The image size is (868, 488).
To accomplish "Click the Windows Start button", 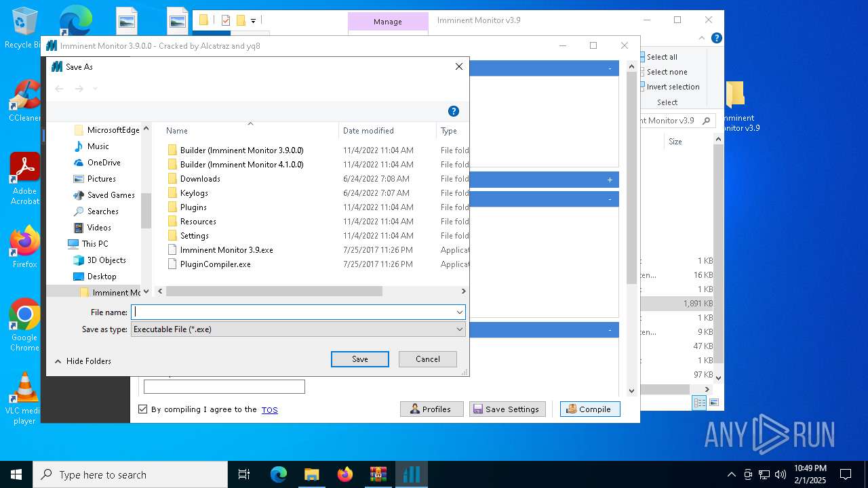I will coord(16,474).
